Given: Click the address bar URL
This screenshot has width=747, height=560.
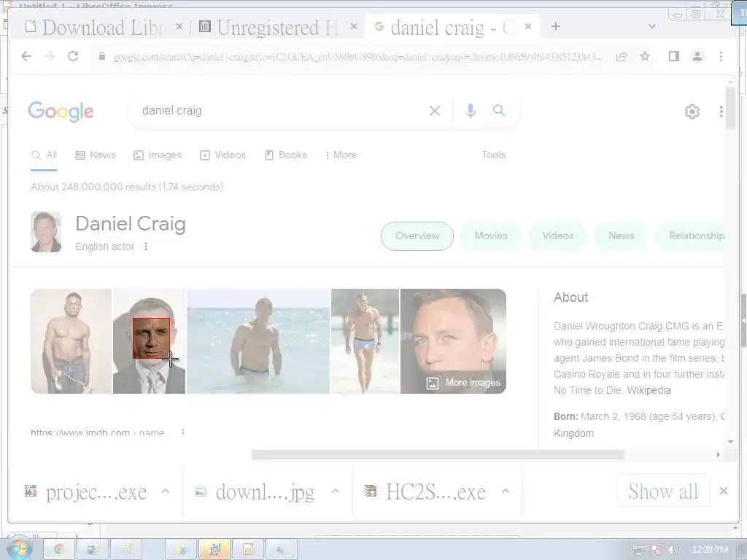Looking at the screenshot, I should pyautogui.click(x=358, y=57).
